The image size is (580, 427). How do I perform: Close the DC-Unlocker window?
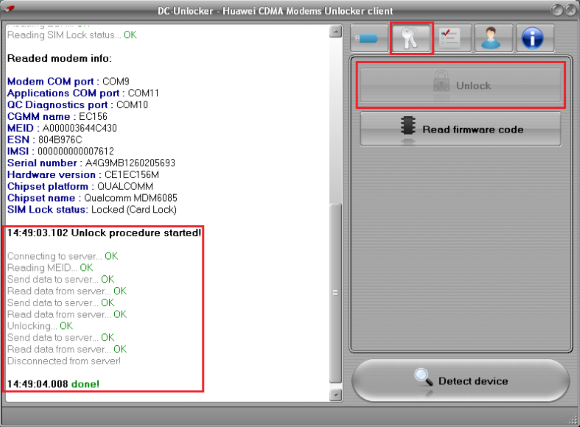(570, 10)
